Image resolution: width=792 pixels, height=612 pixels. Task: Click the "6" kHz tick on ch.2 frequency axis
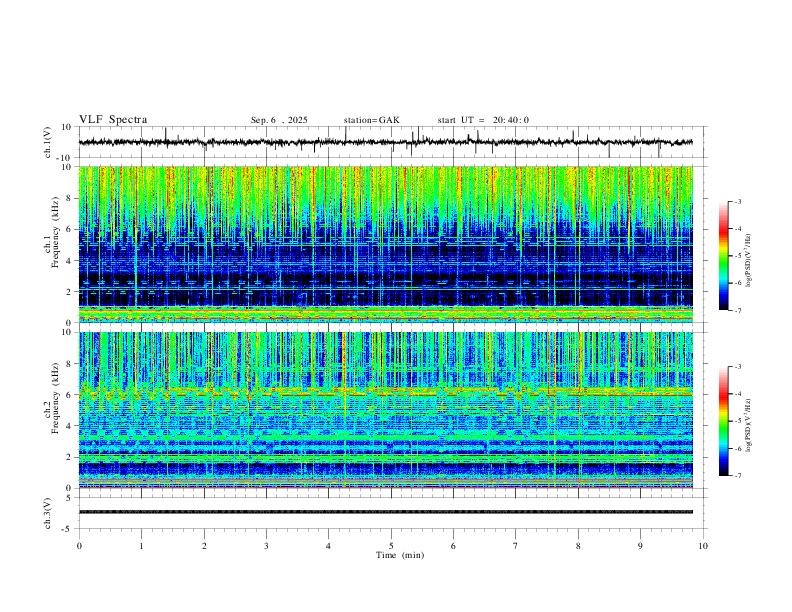click(x=70, y=395)
